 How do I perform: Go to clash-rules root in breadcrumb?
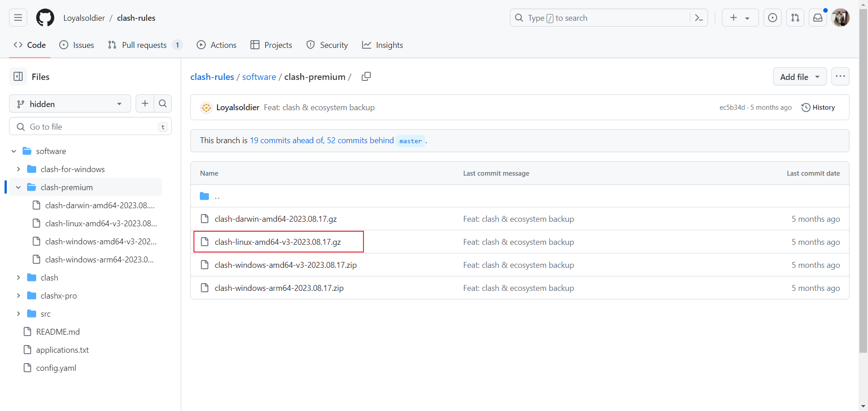point(212,77)
